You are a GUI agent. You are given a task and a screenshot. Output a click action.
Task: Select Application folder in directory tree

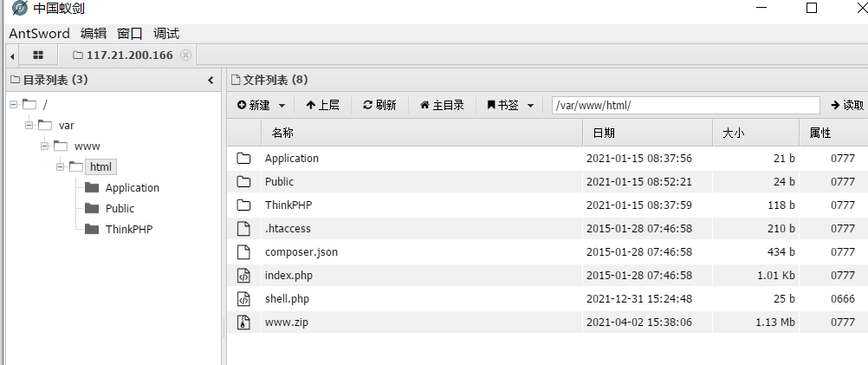coord(133,188)
